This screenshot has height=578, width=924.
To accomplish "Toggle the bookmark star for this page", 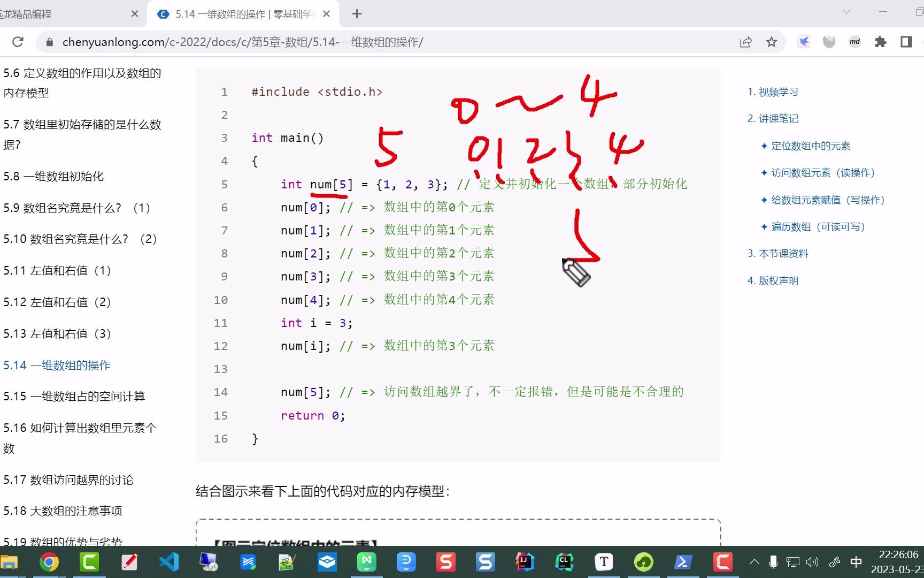I will (x=771, y=42).
